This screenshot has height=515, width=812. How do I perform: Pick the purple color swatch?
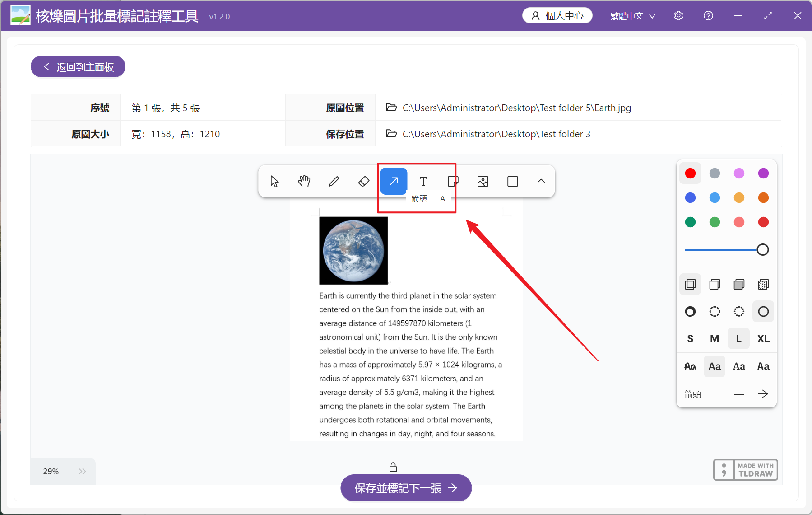763,173
